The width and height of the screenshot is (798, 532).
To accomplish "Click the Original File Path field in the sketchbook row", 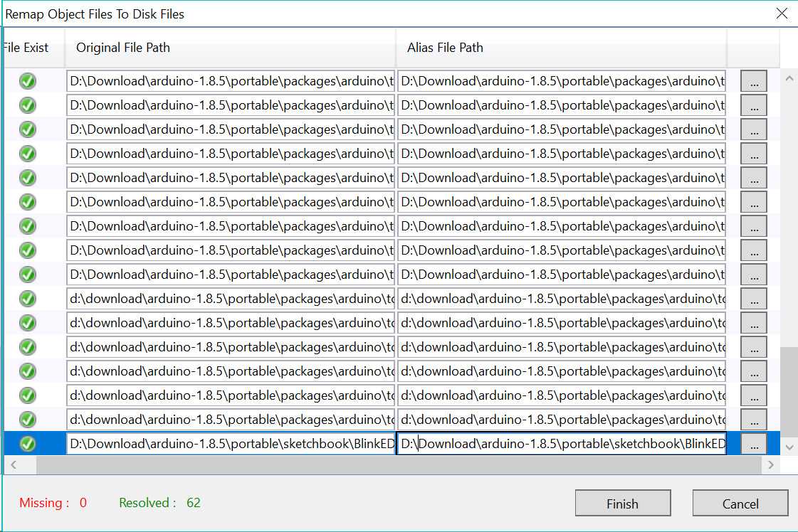I will [230, 444].
